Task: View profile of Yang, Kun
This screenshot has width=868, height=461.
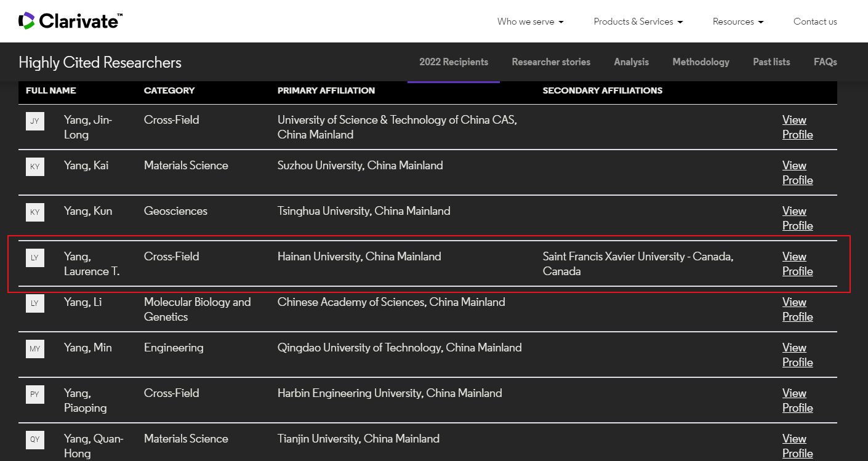Action: 797,218
